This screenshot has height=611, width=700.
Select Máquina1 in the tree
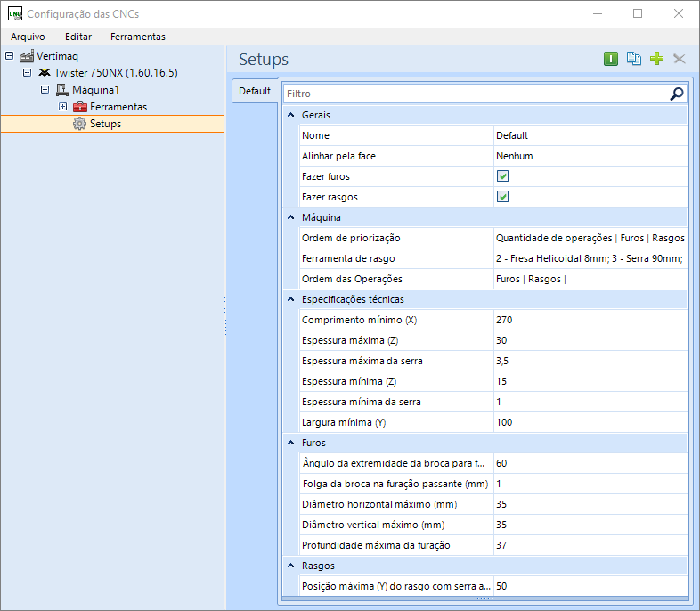point(95,90)
